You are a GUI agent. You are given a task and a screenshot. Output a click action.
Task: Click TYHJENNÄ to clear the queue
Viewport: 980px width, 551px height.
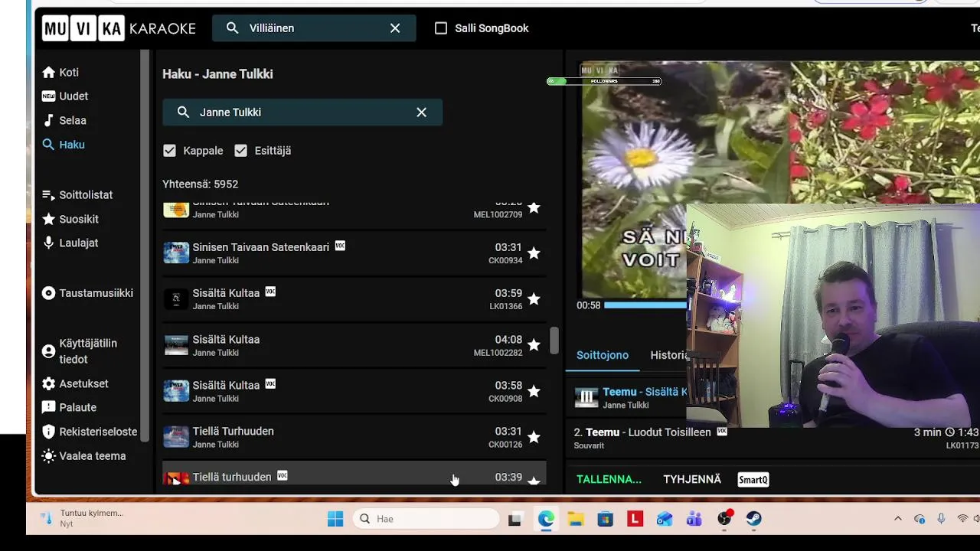click(x=692, y=479)
